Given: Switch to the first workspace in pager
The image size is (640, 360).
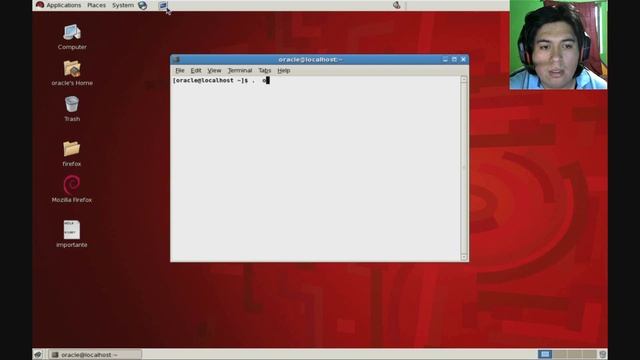Looking at the screenshot, I should point(544,354).
